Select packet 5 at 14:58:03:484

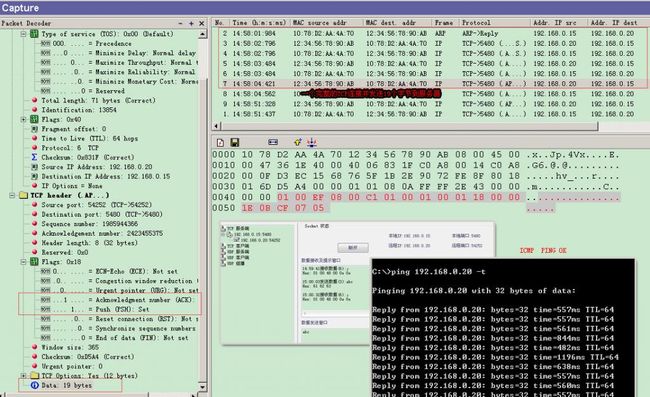[x=431, y=63]
